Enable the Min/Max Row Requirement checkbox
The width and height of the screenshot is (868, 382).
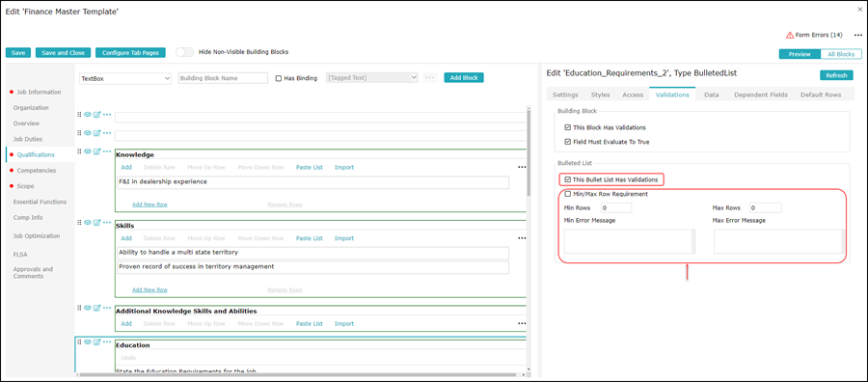pyautogui.click(x=567, y=194)
